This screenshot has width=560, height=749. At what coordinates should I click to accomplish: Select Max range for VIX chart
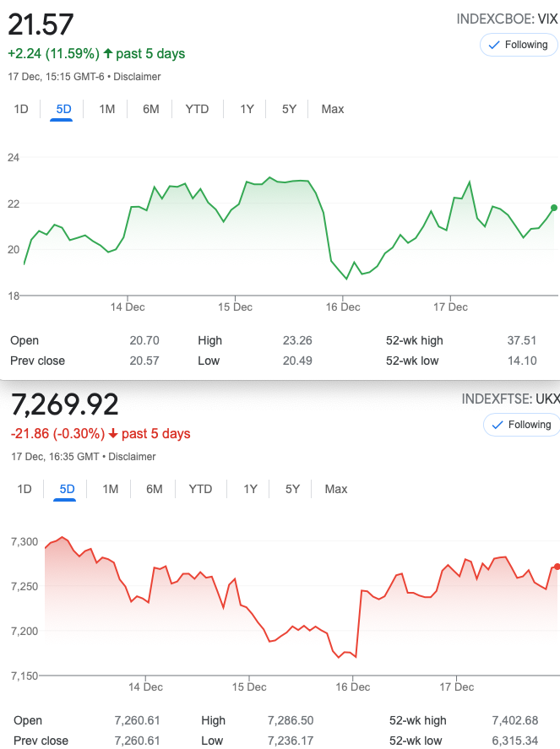click(x=333, y=110)
